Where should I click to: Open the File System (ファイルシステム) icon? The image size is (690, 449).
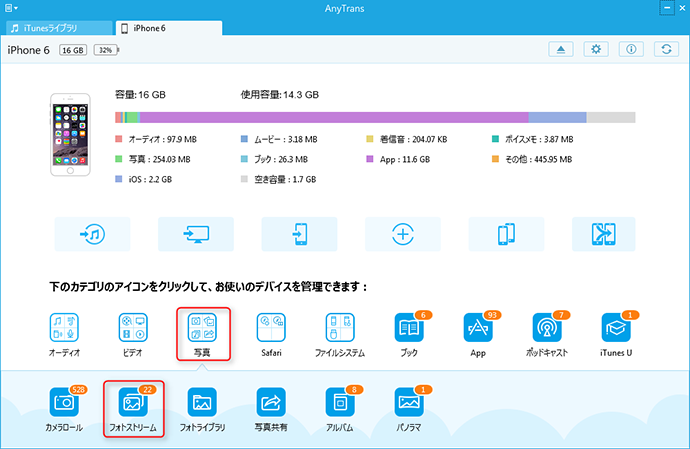[x=340, y=328]
